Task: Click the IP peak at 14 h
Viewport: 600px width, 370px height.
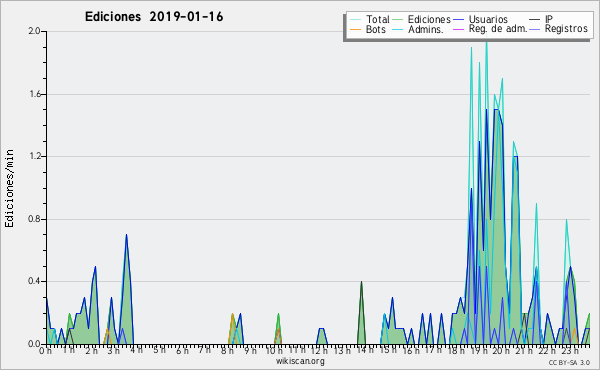Action: click(361, 282)
